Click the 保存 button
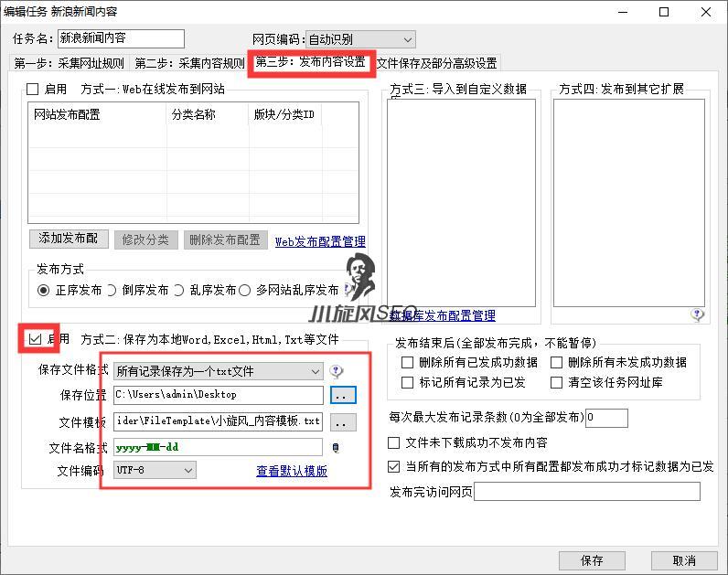Viewport: 728px width, 575px height. [x=592, y=560]
